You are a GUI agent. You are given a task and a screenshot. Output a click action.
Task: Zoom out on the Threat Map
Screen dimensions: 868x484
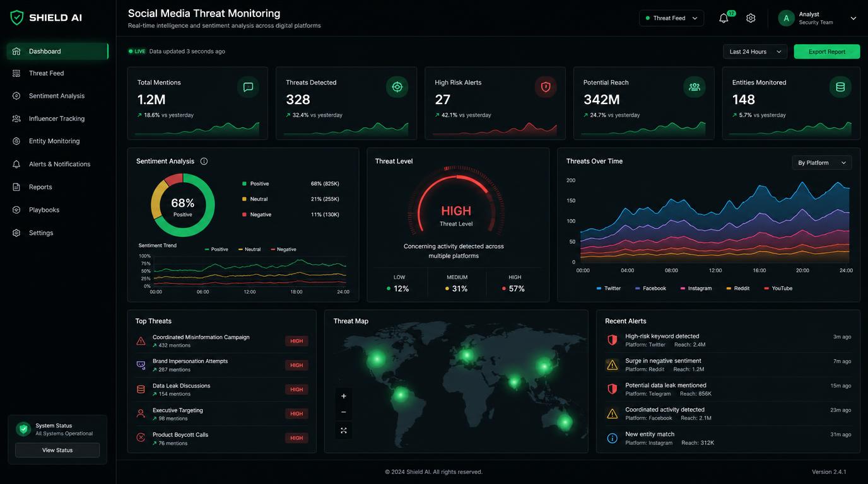click(x=344, y=412)
